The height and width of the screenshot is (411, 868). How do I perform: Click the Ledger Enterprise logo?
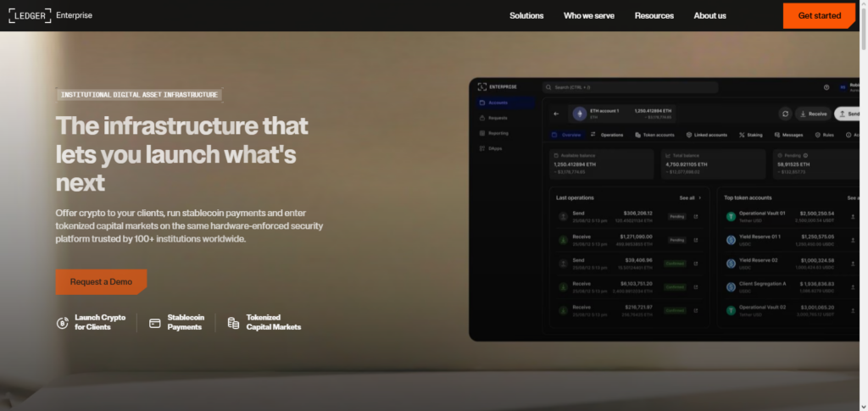point(50,15)
